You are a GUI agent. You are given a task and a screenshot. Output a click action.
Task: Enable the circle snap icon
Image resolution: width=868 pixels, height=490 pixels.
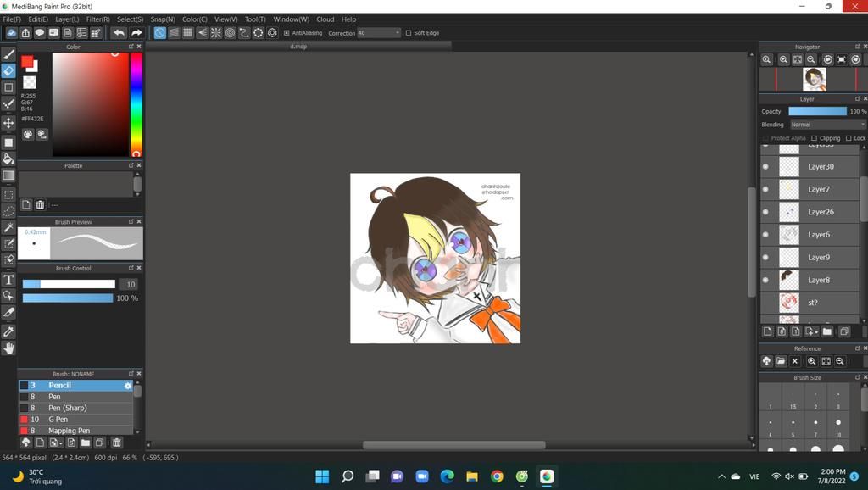click(230, 33)
